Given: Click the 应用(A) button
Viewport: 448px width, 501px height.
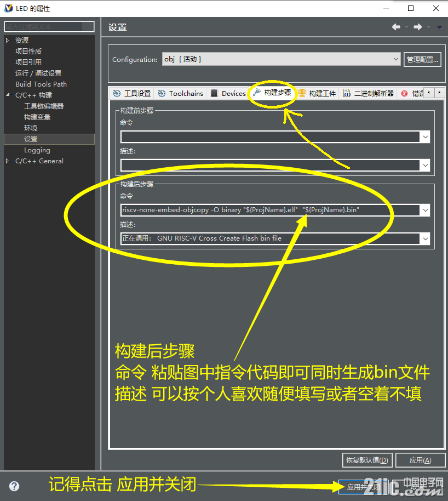Looking at the screenshot, I should 420,460.
